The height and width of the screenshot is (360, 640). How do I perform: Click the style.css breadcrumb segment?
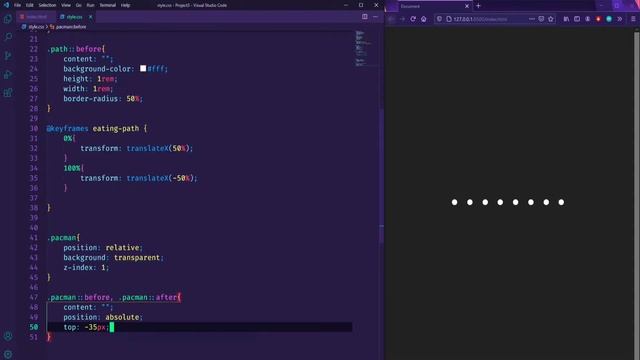pyautogui.click(x=36, y=27)
